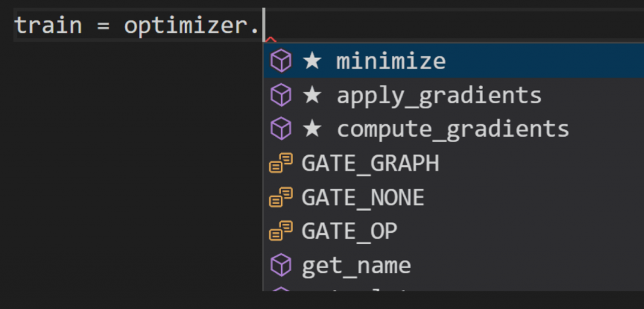Choose apply_gradients from the autocomplete list
This screenshot has width=644, height=309.
pos(439,95)
